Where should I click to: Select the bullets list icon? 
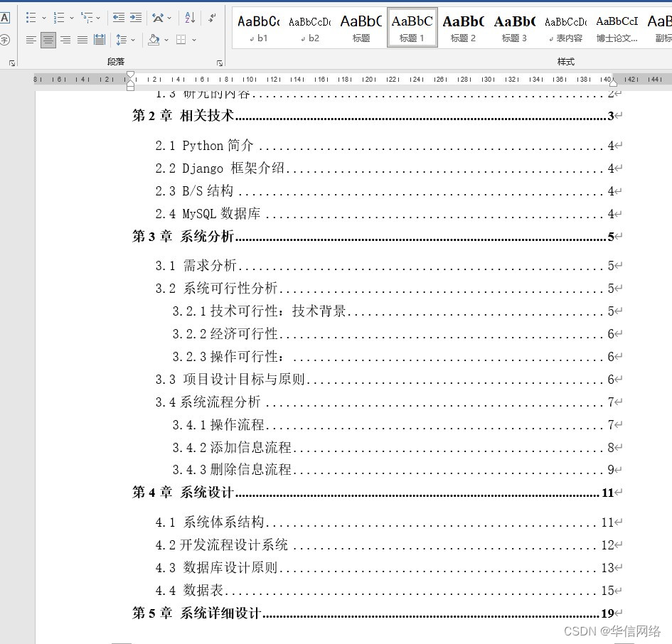[31, 17]
